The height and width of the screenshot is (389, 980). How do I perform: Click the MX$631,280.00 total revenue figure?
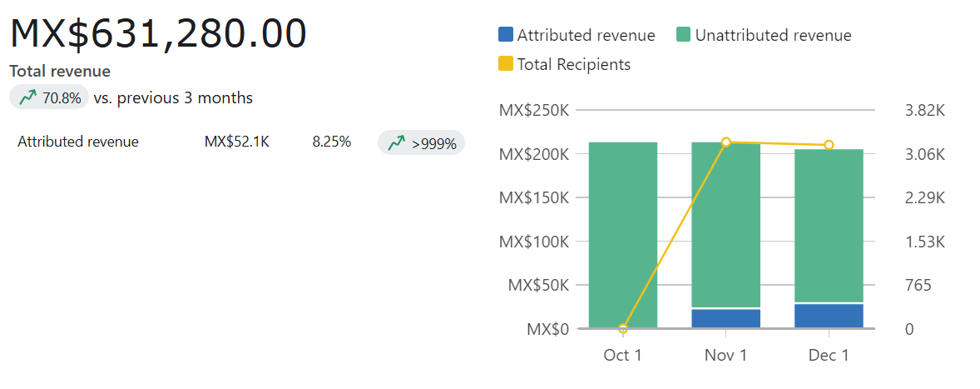[x=158, y=35]
